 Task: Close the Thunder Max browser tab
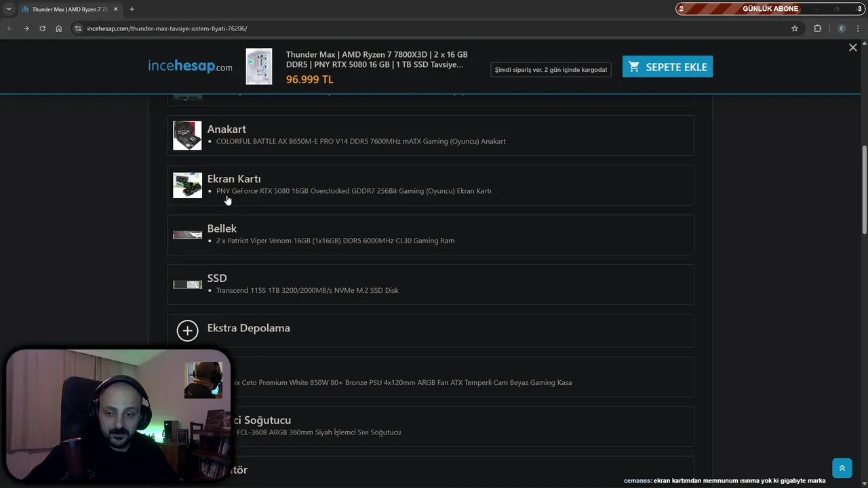point(115,9)
